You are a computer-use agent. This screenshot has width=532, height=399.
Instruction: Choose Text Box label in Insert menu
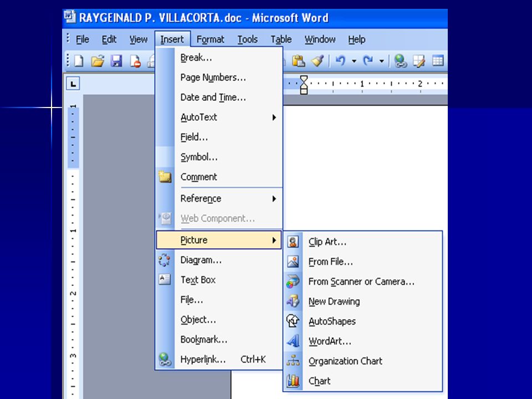point(198,280)
